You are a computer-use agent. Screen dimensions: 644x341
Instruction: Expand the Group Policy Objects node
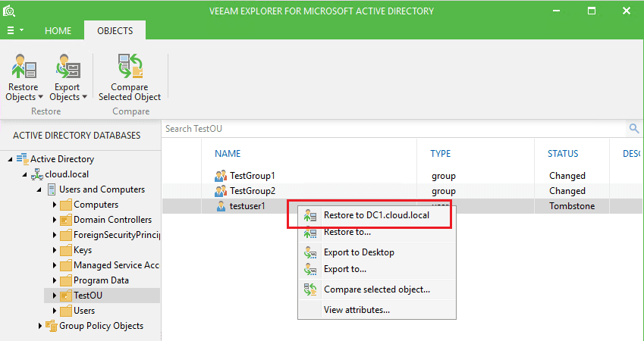coord(40,326)
